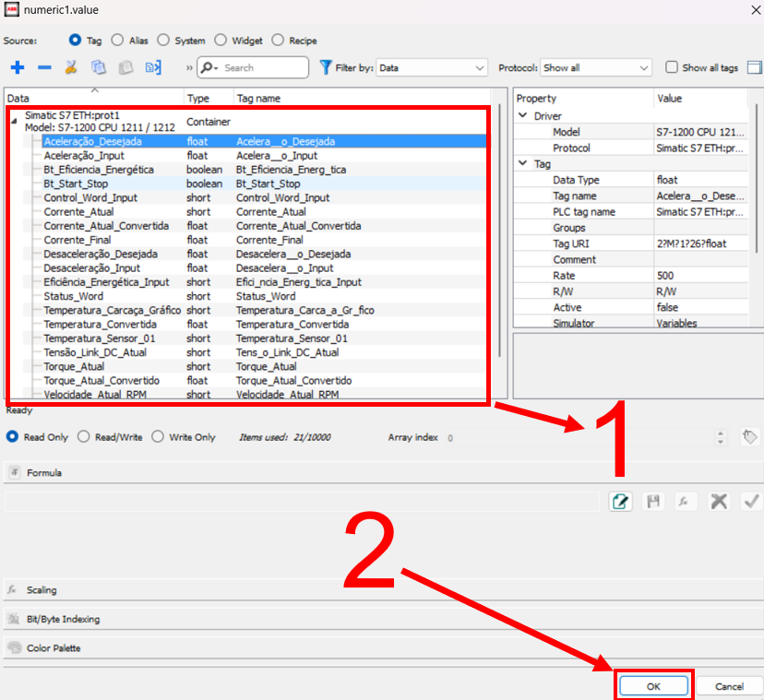Sort by the Tag name column header

pos(258,98)
